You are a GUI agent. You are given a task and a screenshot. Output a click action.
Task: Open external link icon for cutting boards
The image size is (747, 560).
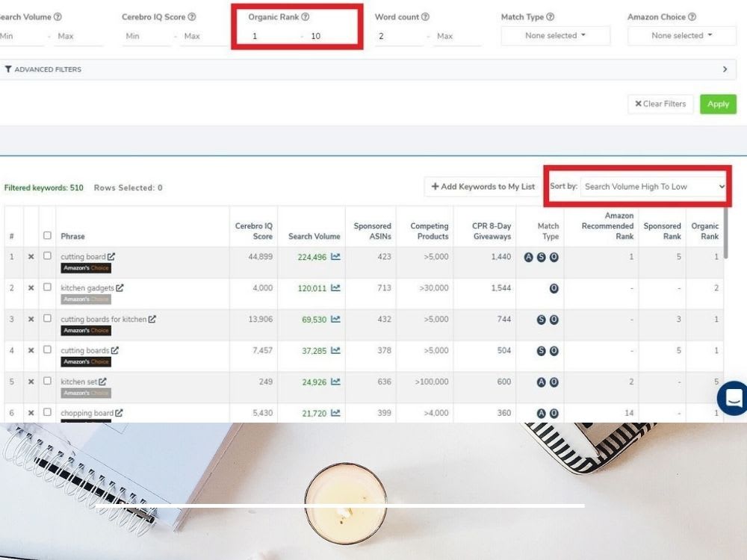click(x=115, y=350)
